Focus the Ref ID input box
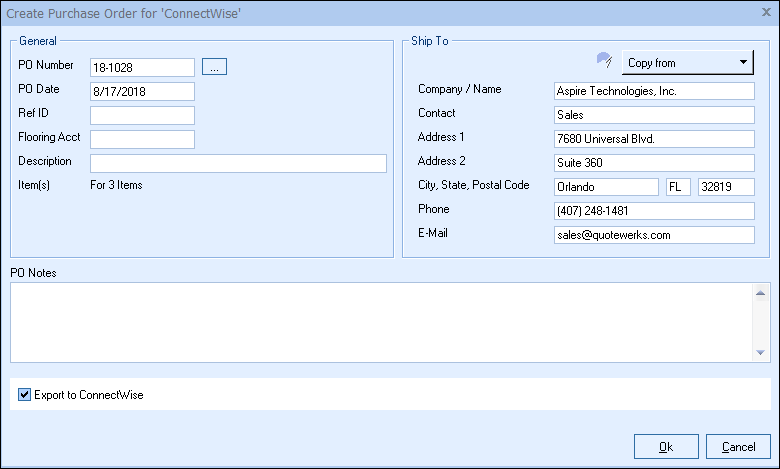Screen dimensions: 780x469 coord(142,115)
